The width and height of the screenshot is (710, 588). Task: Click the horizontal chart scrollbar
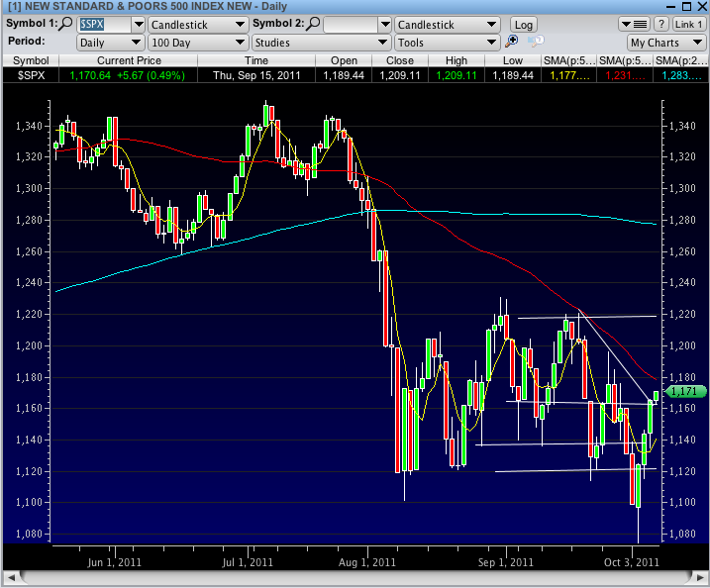point(355,578)
